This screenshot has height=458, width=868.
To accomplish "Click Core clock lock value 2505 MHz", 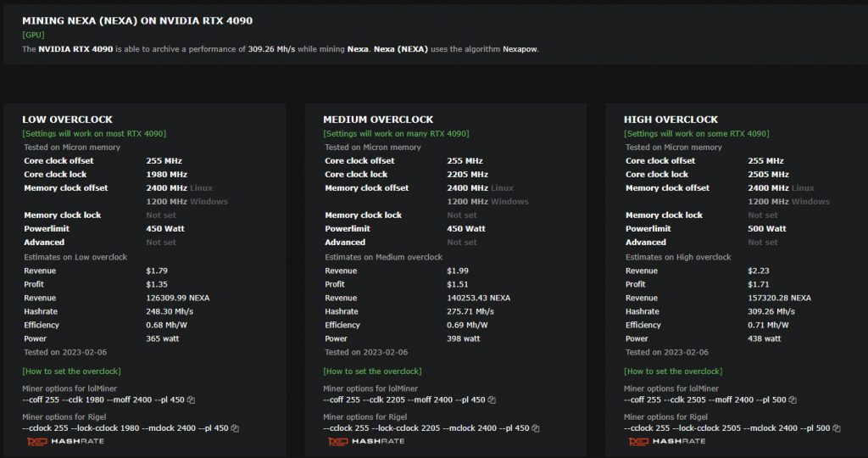I will pos(768,174).
